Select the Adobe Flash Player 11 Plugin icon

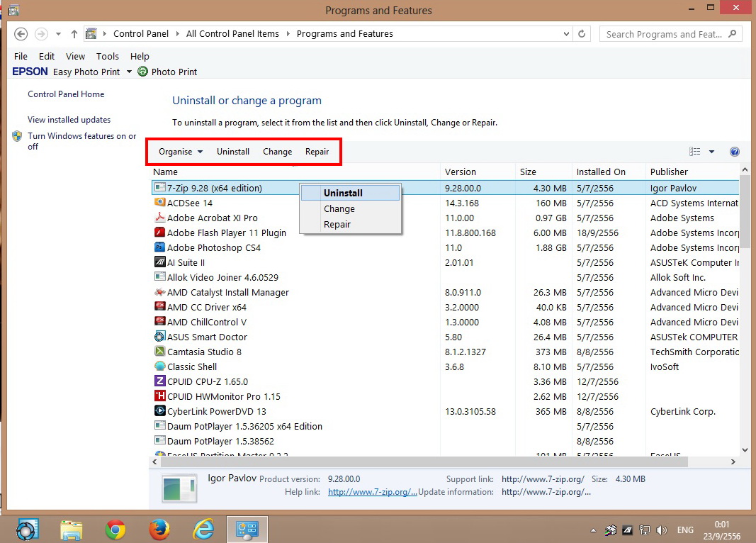[159, 233]
